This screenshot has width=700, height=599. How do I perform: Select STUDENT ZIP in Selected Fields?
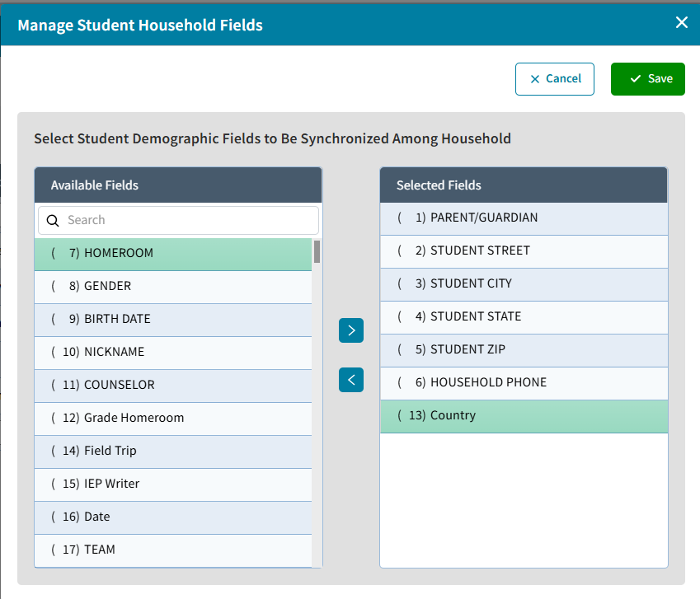524,351
